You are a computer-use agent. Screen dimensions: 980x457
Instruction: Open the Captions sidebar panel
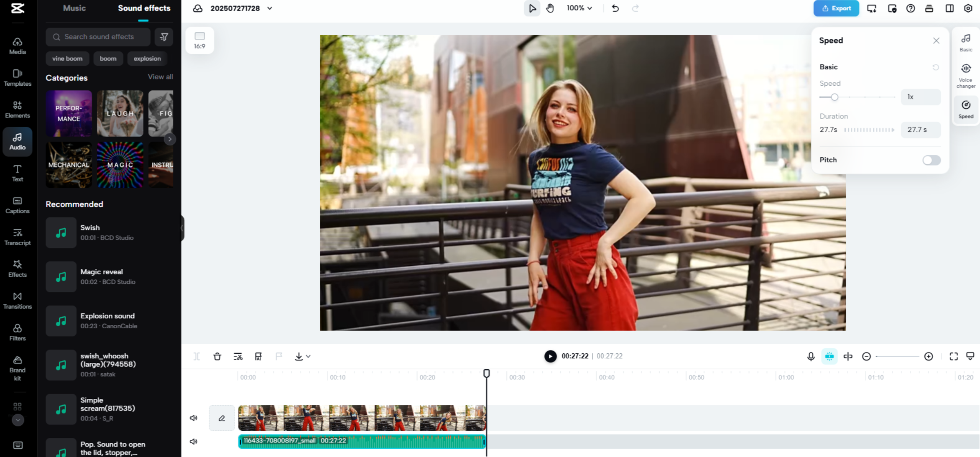(17, 205)
